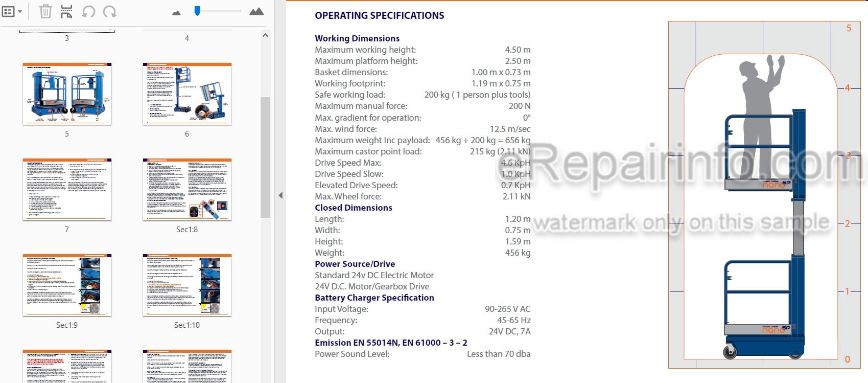868x383 pixels.
Task: Click the page label '4'
Action: (187, 38)
